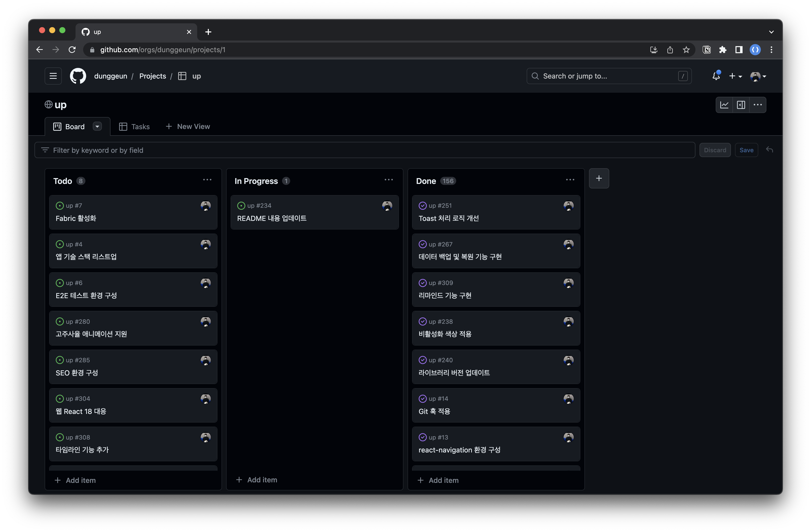Expand the Board view options dropdown
This screenshot has width=811, height=532.
pyautogui.click(x=97, y=127)
